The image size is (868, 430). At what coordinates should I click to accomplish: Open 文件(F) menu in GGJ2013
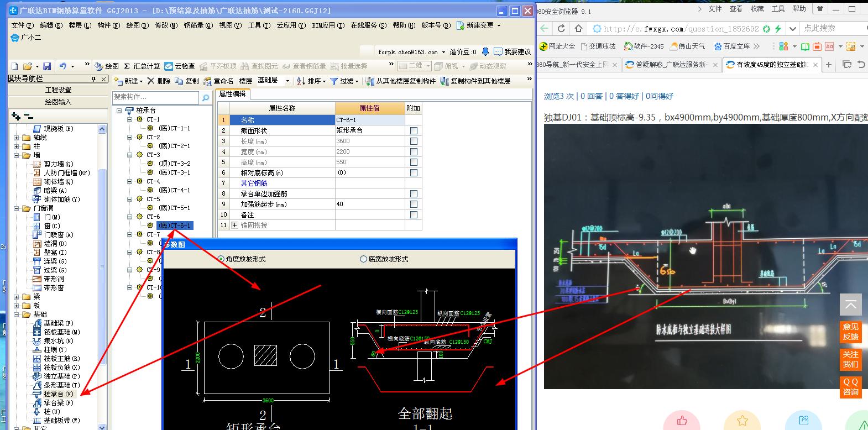coord(23,25)
